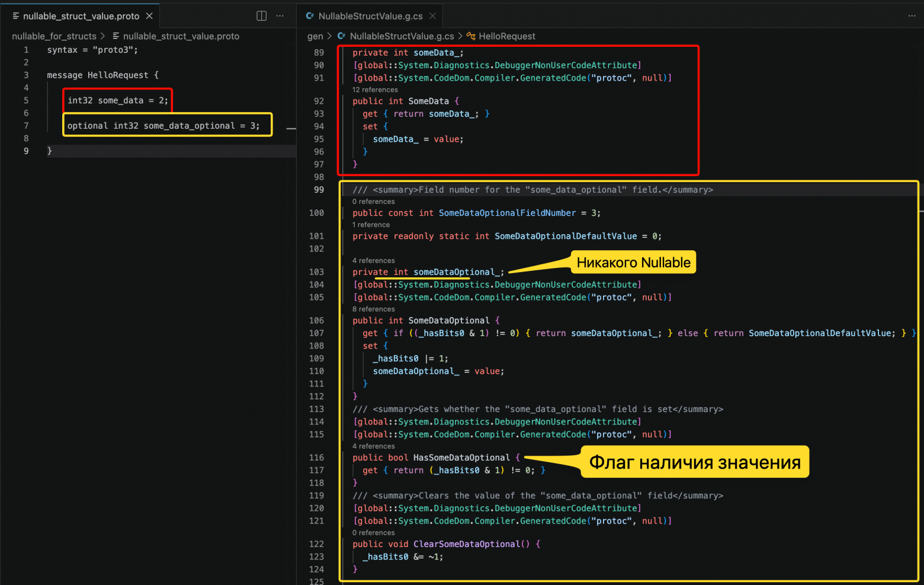The height and width of the screenshot is (585, 924).
Task: Click 1 reference above SomeDataOptionalDefaultValue
Action: coord(371,225)
